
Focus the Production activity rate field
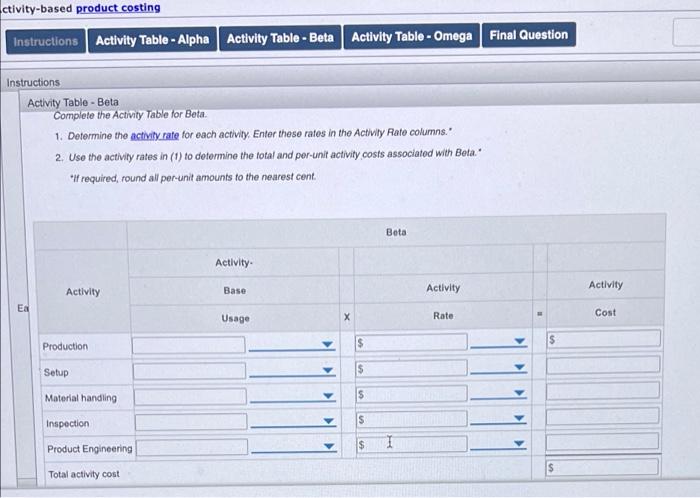(411, 342)
